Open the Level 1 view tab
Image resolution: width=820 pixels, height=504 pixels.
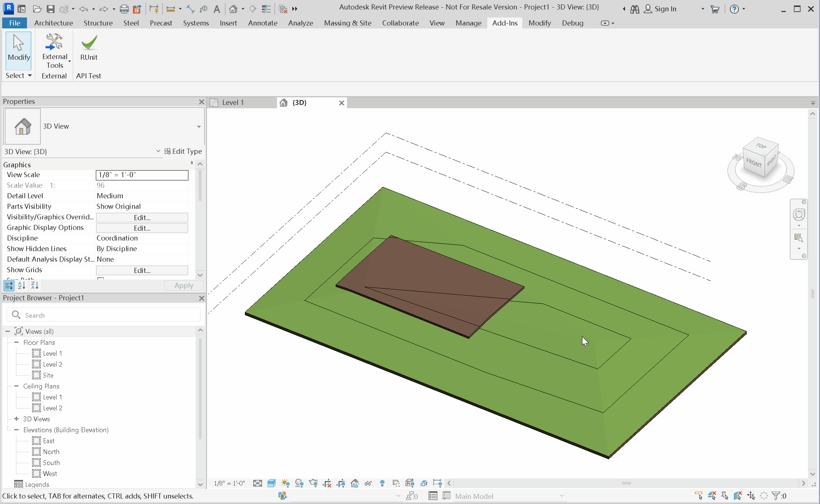point(233,102)
